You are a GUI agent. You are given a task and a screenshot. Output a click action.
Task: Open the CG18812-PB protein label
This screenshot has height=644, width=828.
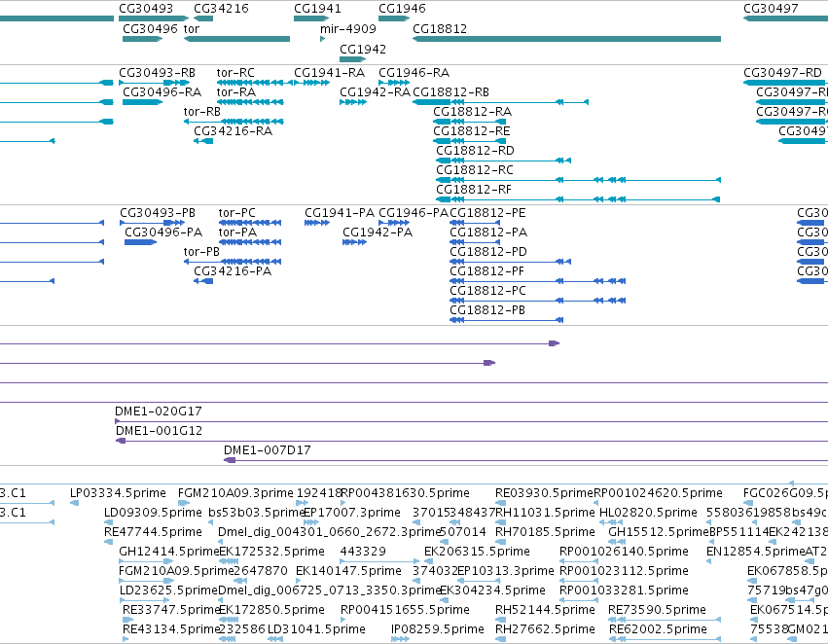(486, 310)
